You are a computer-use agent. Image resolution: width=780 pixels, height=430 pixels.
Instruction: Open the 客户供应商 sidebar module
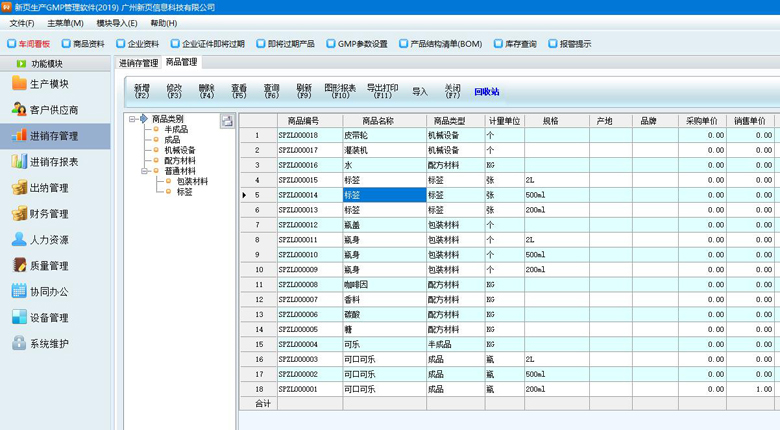pyautogui.click(x=53, y=110)
